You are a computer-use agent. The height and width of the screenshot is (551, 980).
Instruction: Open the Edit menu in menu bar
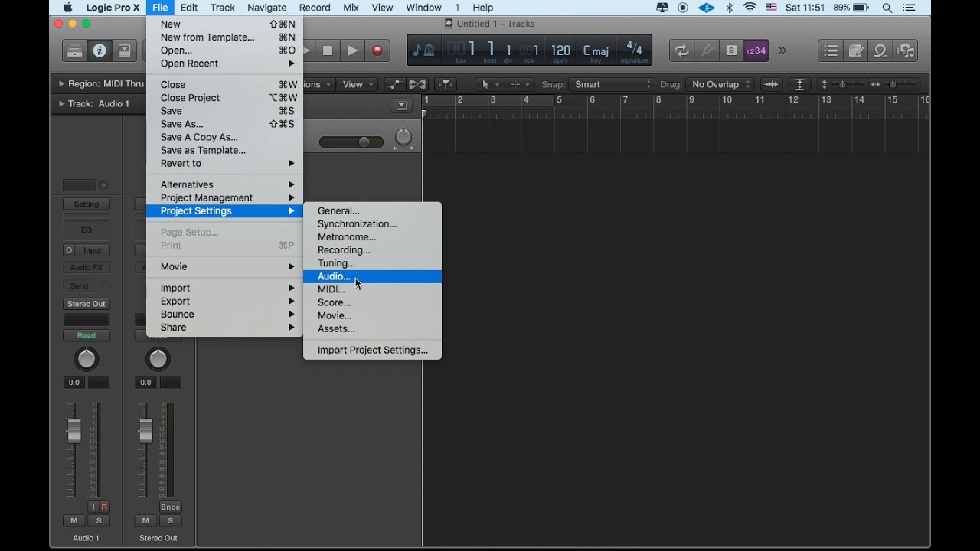pyautogui.click(x=189, y=8)
